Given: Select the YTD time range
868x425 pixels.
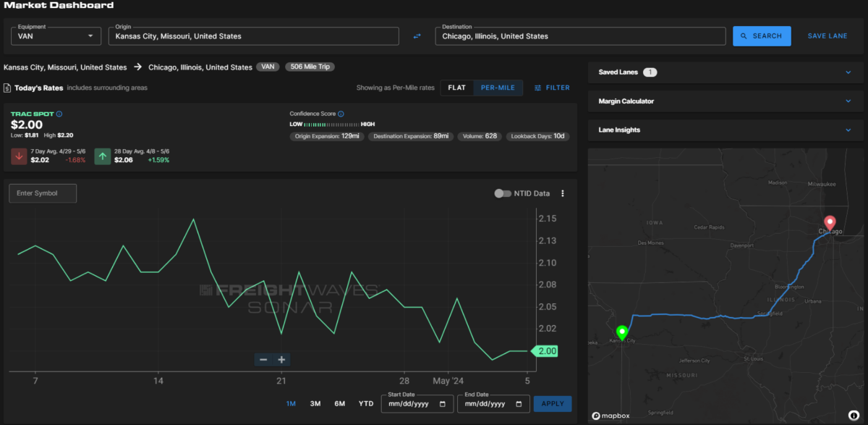Looking at the screenshot, I should pyautogui.click(x=366, y=403).
